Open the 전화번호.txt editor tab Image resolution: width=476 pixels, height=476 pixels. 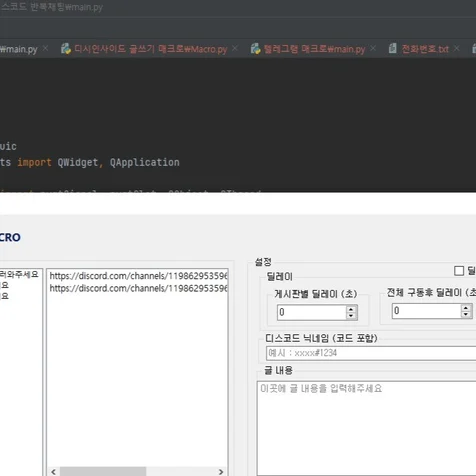point(425,49)
